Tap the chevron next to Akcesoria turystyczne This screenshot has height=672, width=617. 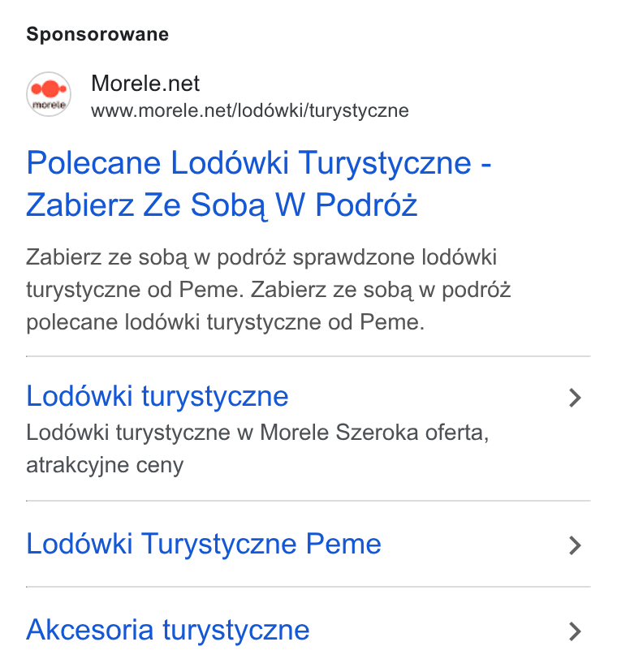[x=575, y=631]
